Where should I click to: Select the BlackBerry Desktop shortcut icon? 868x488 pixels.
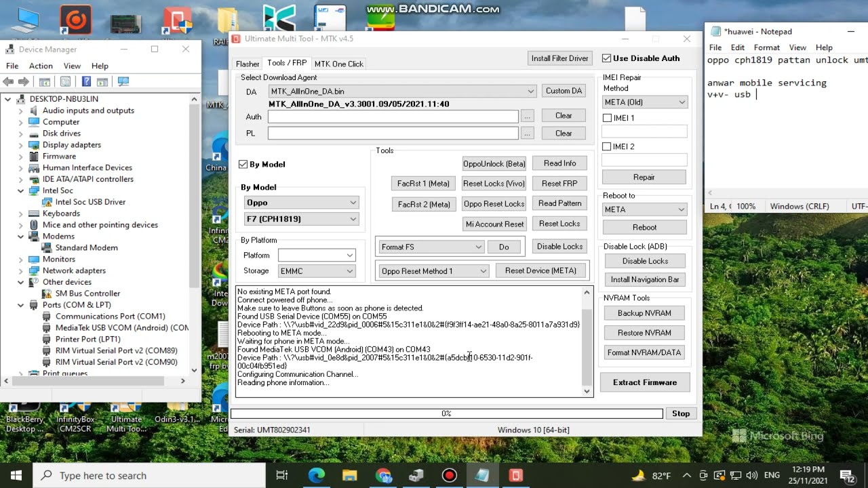(24, 415)
